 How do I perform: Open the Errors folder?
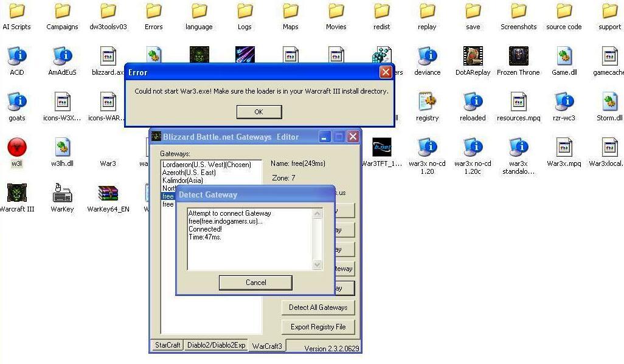point(154,11)
